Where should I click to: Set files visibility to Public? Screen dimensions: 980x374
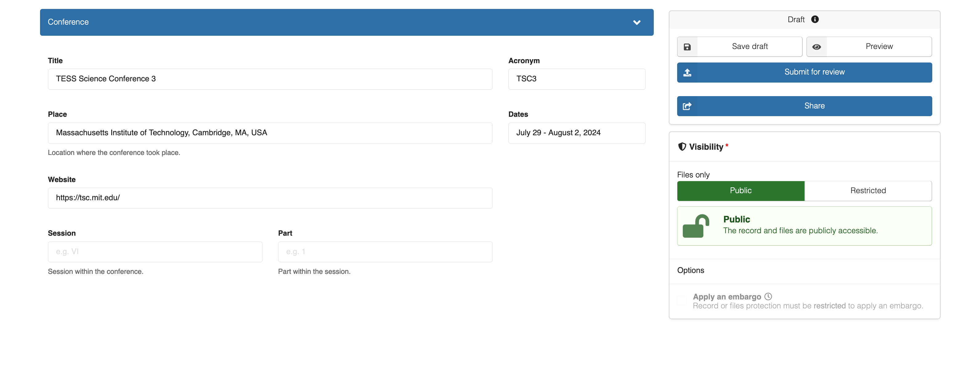click(x=741, y=191)
